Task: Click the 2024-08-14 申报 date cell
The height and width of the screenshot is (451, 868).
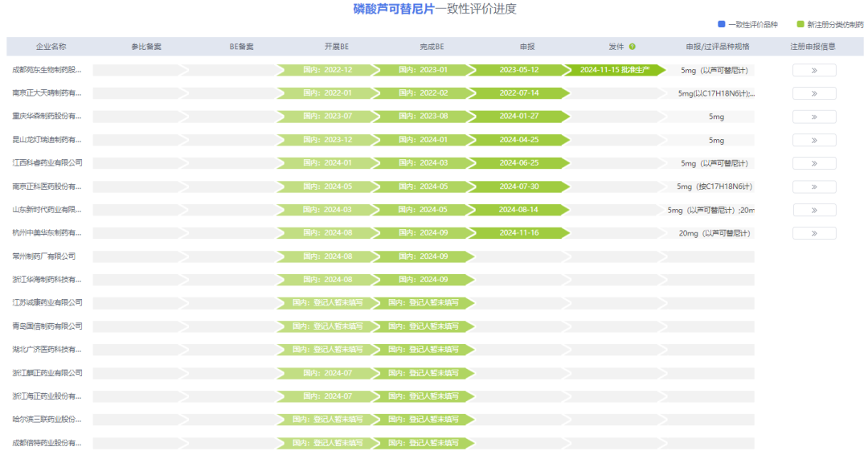Action: (x=518, y=210)
